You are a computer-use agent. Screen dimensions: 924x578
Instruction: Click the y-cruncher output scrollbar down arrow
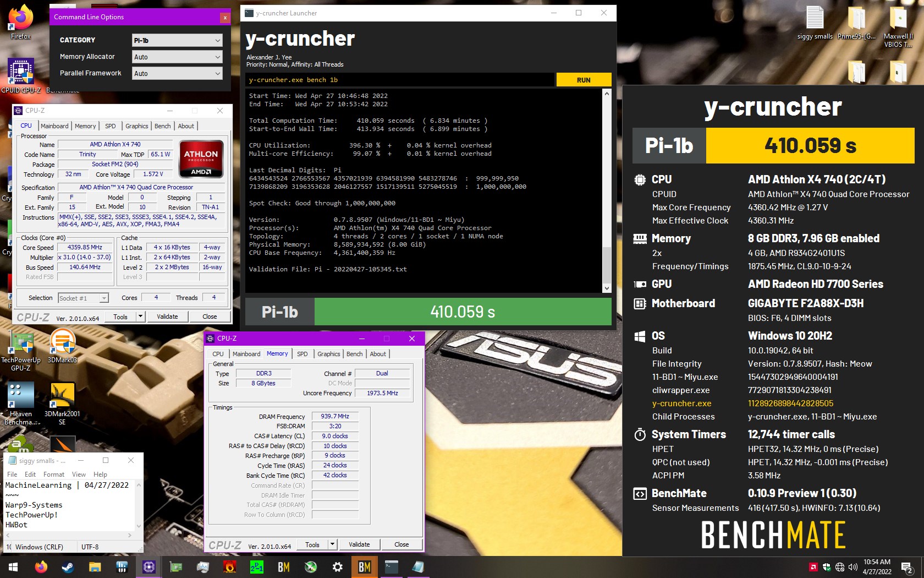coord(607,288)
